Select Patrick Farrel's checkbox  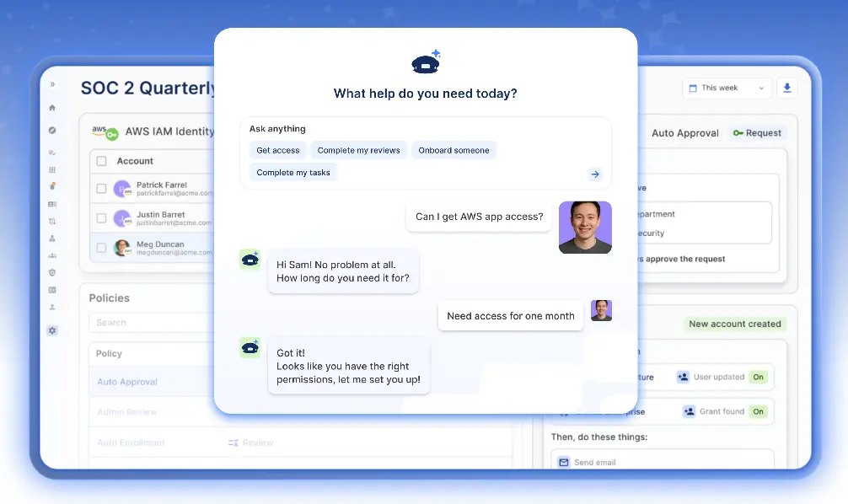coord(102,189)
